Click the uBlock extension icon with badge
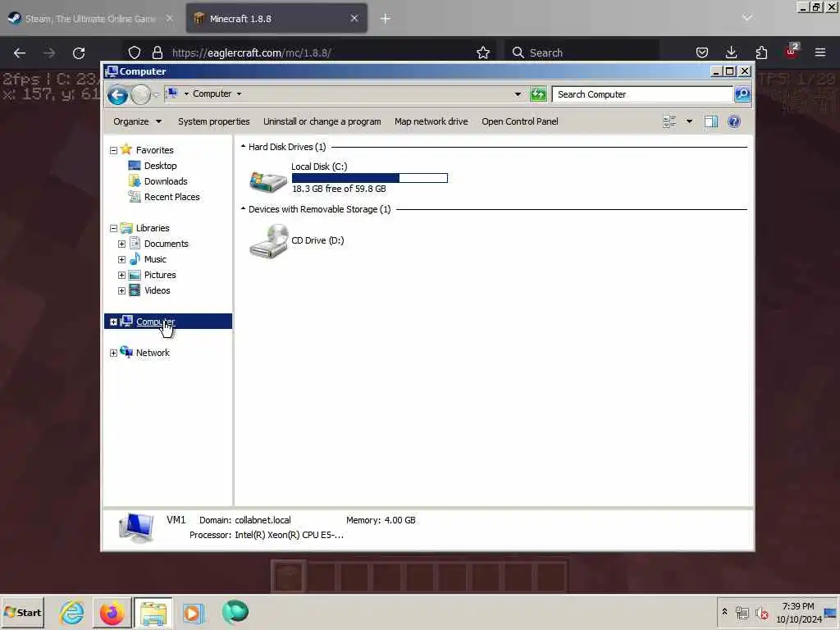The width and height of the screenshot is (840, 630). [x=792, y=52]
